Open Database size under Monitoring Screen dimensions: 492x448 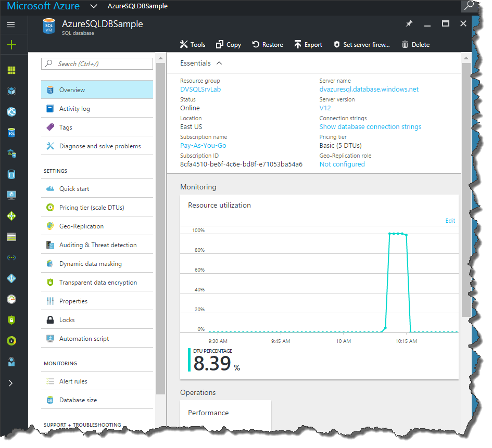97,400
